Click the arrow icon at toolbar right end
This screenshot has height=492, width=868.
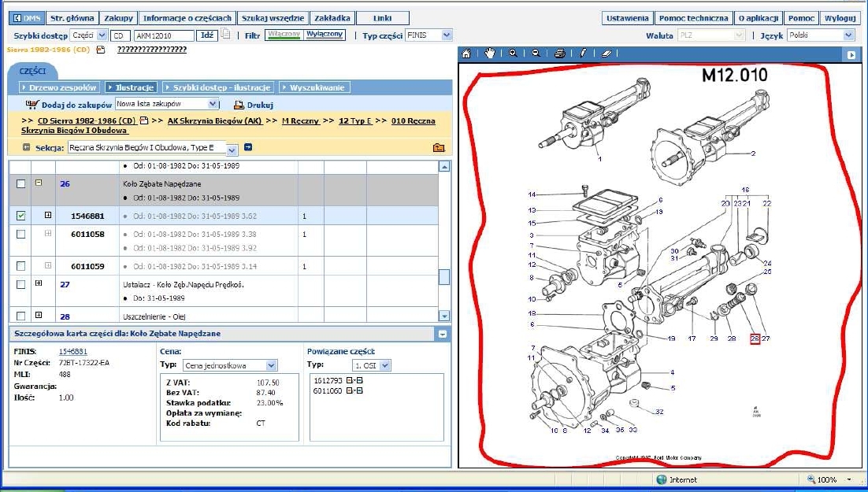(851, 55)
